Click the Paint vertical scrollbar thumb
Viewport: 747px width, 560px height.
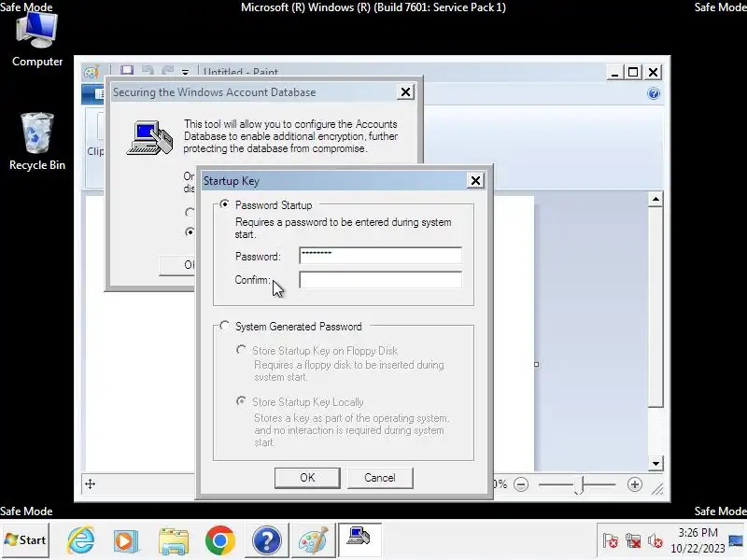[656, 307]
